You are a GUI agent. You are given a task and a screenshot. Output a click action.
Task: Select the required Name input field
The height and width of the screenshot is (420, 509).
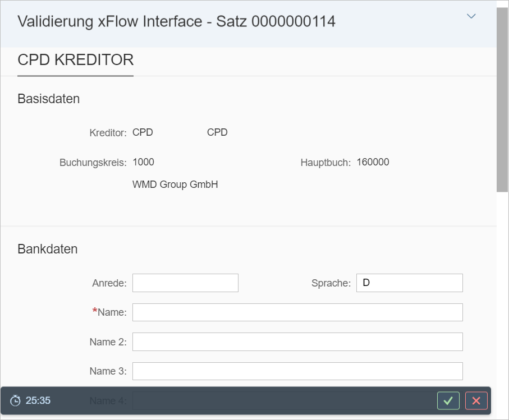tap(297, 312)
